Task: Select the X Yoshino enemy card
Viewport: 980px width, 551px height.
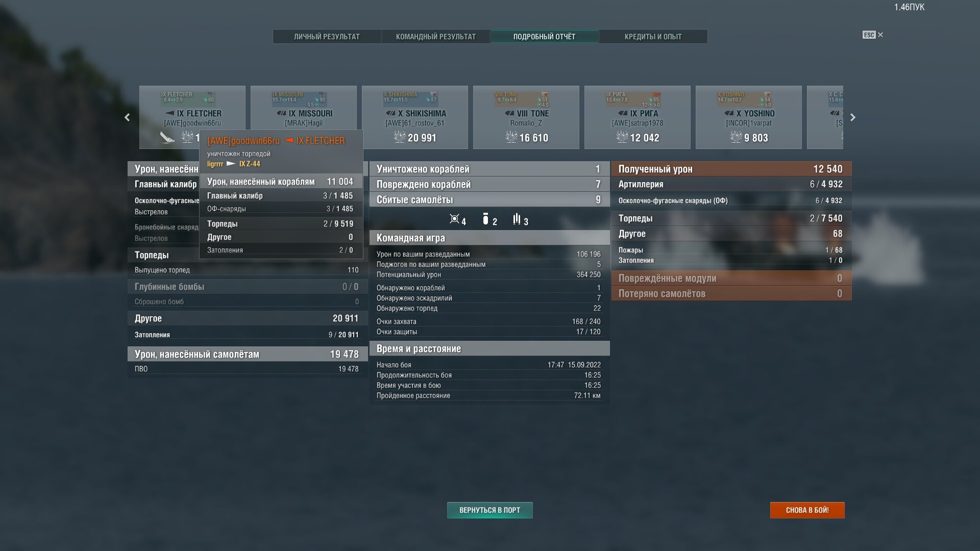Action: (748, 117)
